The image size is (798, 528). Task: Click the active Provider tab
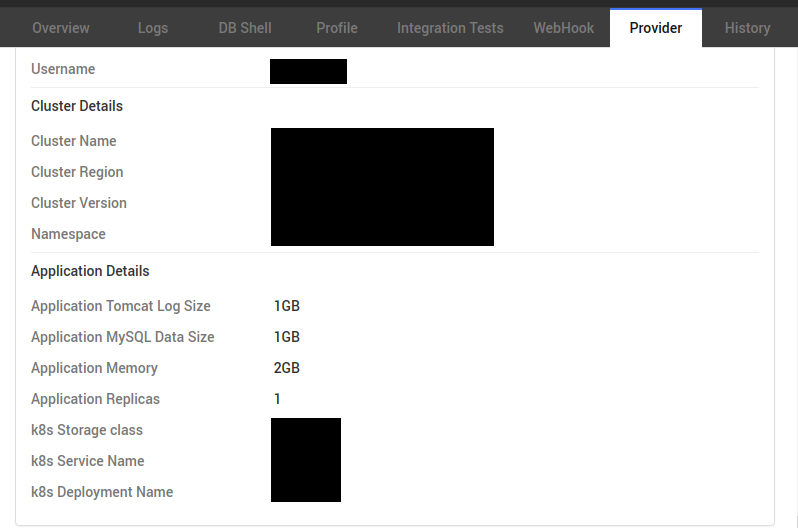click(x=656, y=28)
